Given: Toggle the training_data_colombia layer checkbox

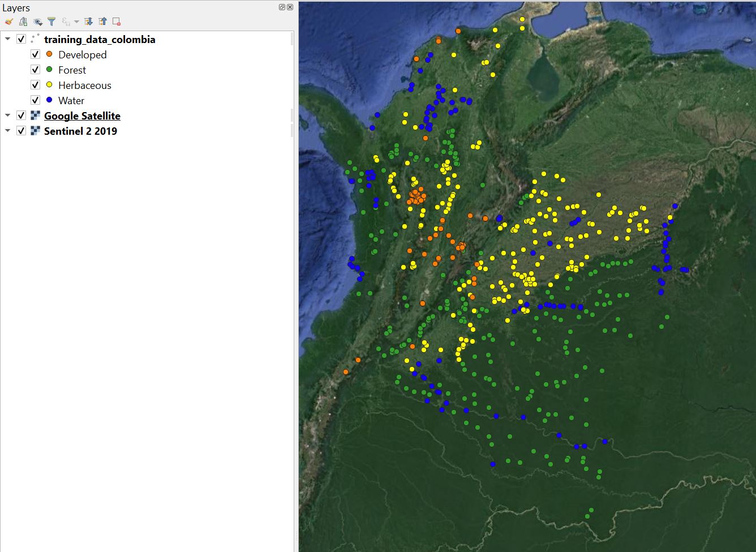Looking at the screenshot, I should [x=22, y=39].
